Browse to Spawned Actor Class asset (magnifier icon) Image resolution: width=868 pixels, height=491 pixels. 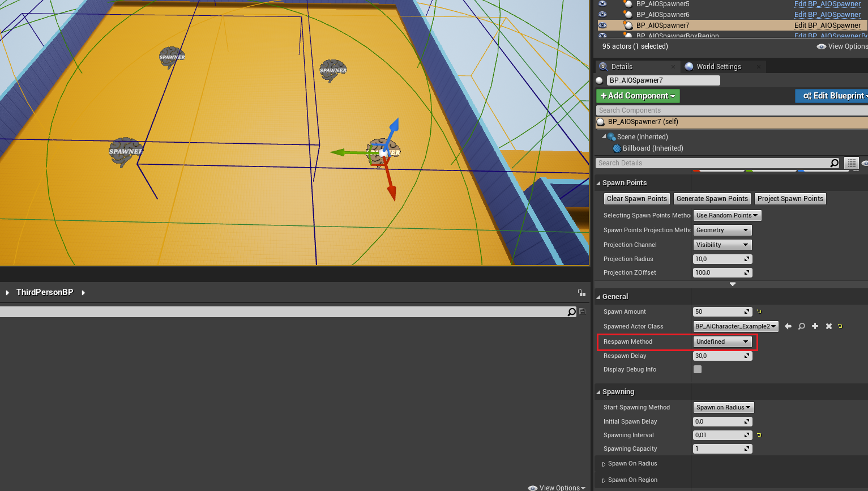tap(801, 326)
